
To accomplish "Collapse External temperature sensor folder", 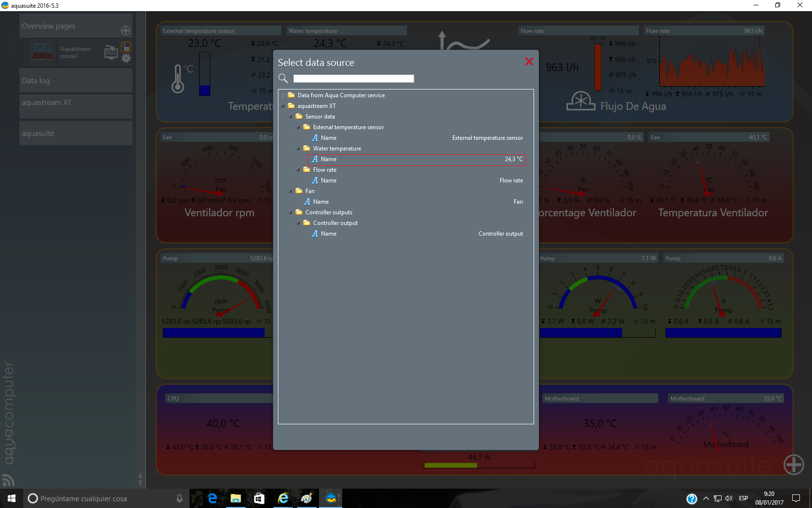I will point(299,127).
